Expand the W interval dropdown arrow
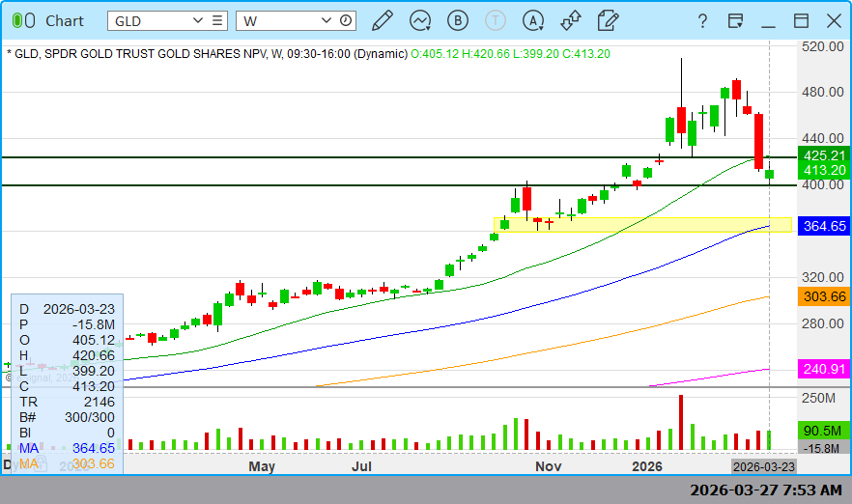 click(x=327, y=20)
